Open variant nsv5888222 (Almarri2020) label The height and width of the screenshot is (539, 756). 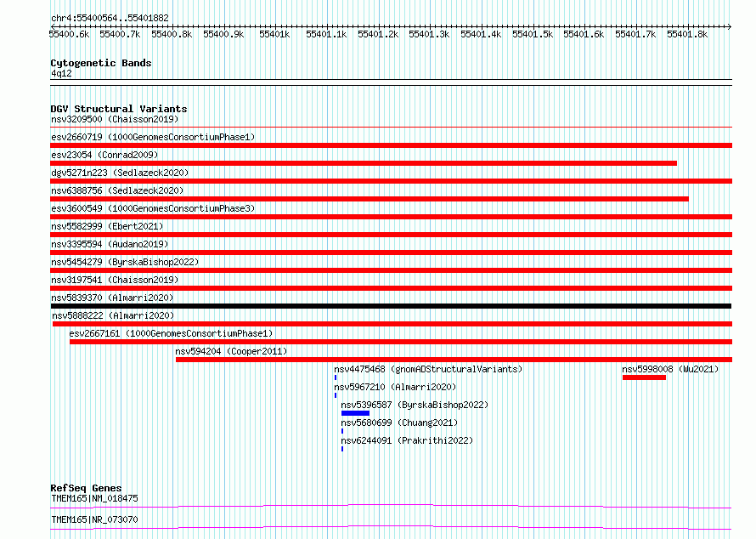pos(113,315)
